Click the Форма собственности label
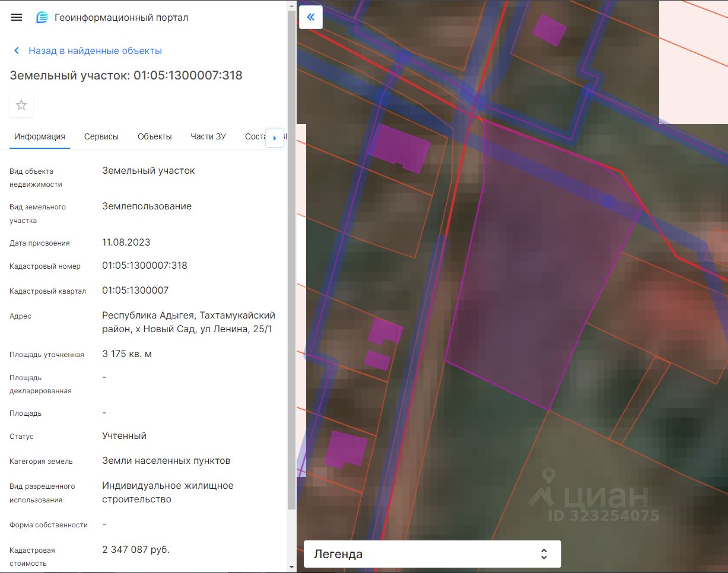Screen dimensions: 728x573 click(49, 525)
